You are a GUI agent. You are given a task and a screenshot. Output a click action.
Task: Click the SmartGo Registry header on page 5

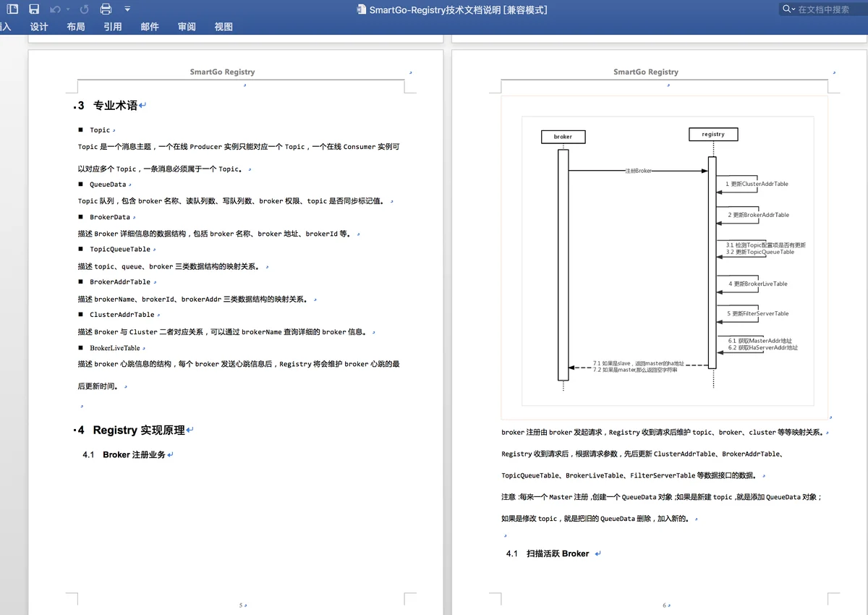222,72
